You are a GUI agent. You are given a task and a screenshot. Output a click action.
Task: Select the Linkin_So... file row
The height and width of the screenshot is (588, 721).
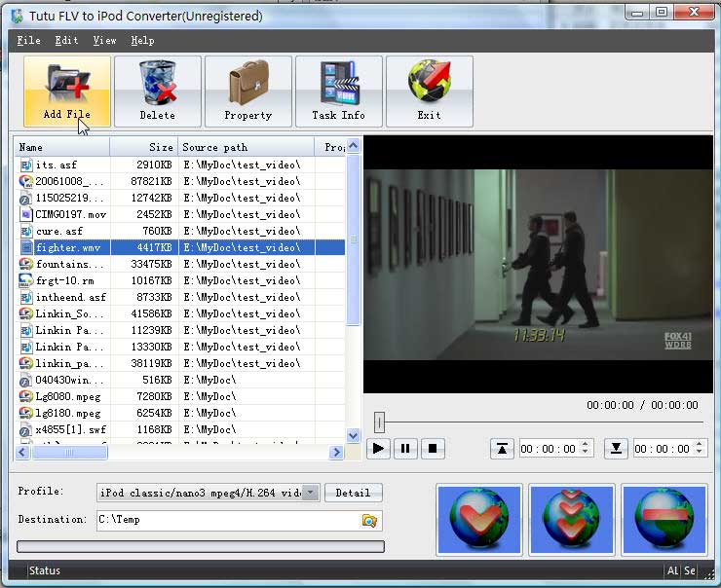click(x=180, y=313)
